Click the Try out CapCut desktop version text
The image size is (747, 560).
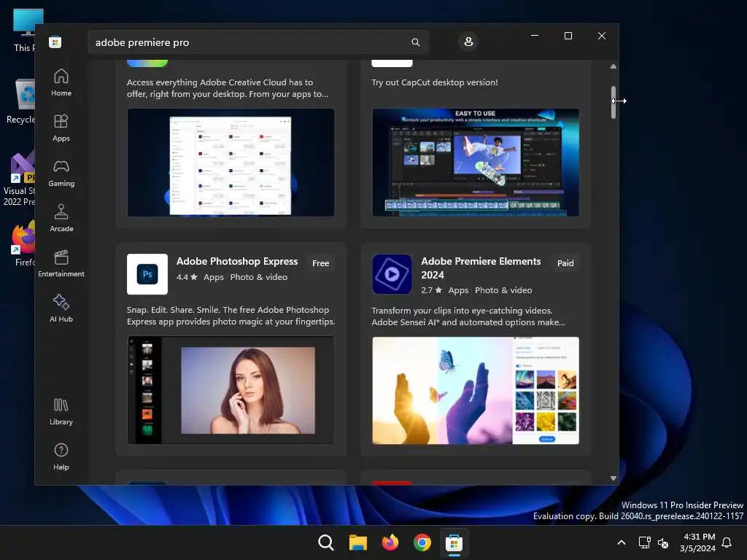(x=435, y=82)
